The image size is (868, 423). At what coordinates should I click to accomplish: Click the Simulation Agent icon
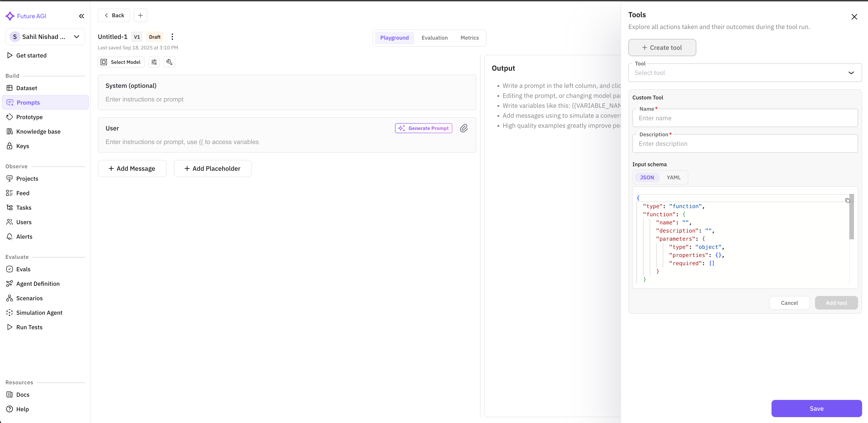pyautogui.click(x=10, y=312)
